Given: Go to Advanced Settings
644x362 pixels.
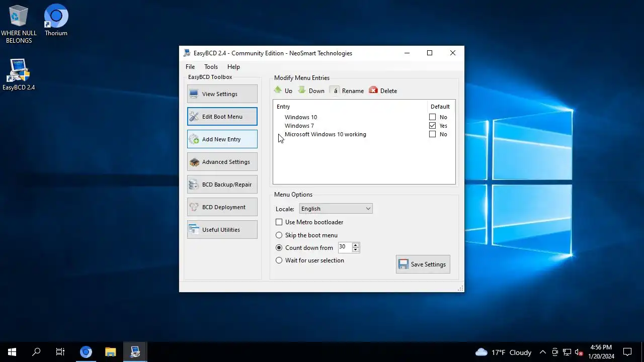Looking at the screenshot, I should [222, 162].
